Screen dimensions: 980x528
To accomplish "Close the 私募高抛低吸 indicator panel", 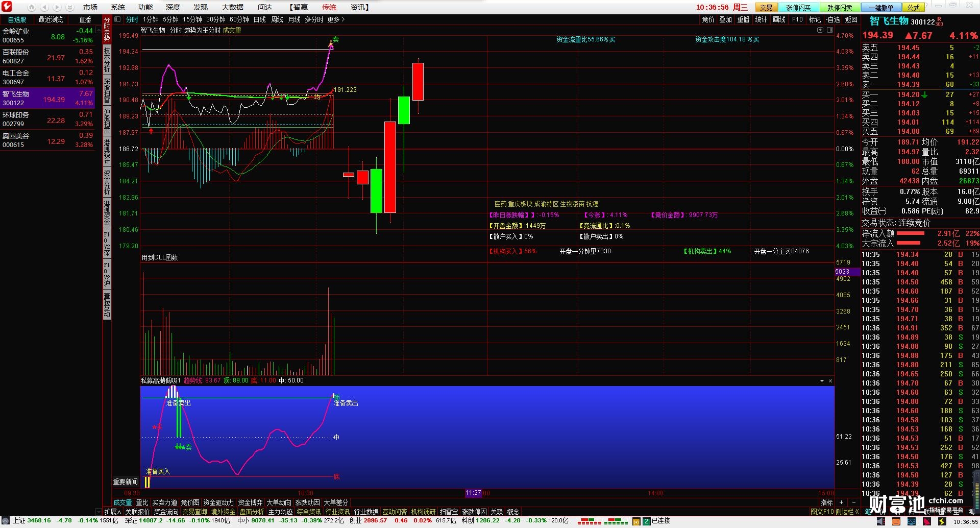I will [x=830, y=381].
